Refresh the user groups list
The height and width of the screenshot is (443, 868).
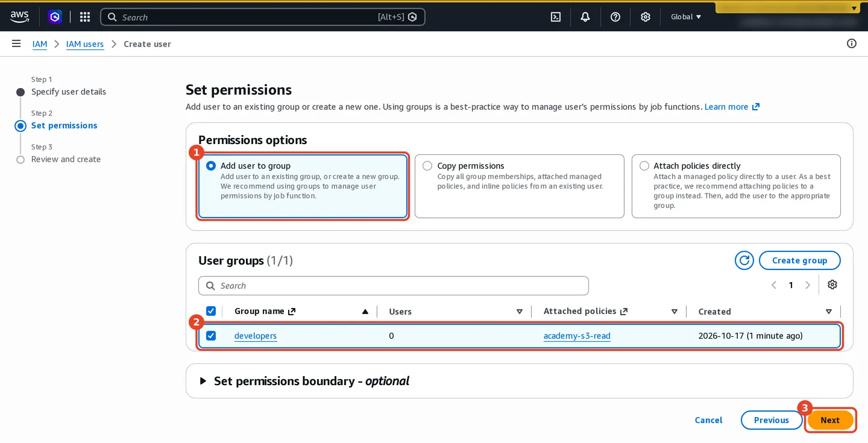[744, 260]
